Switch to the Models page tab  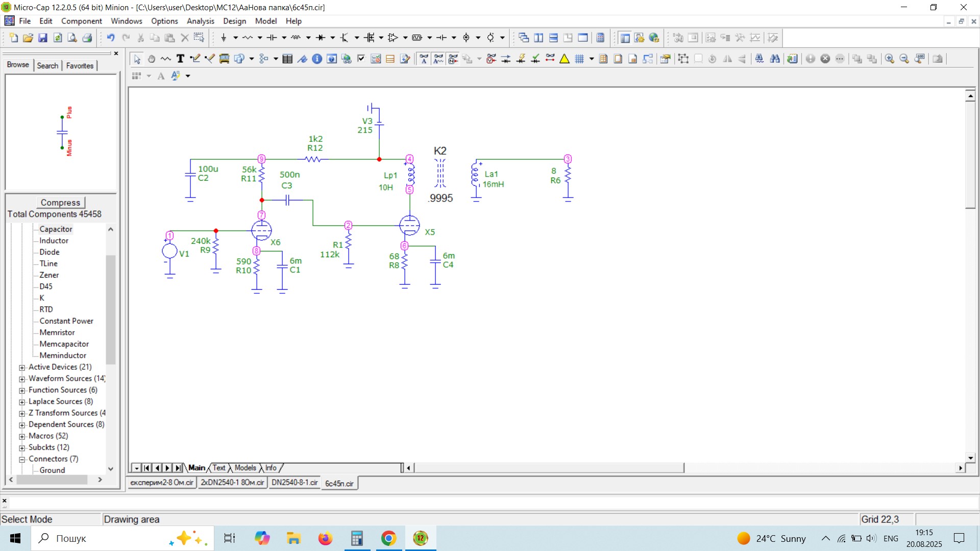[245, 468]
